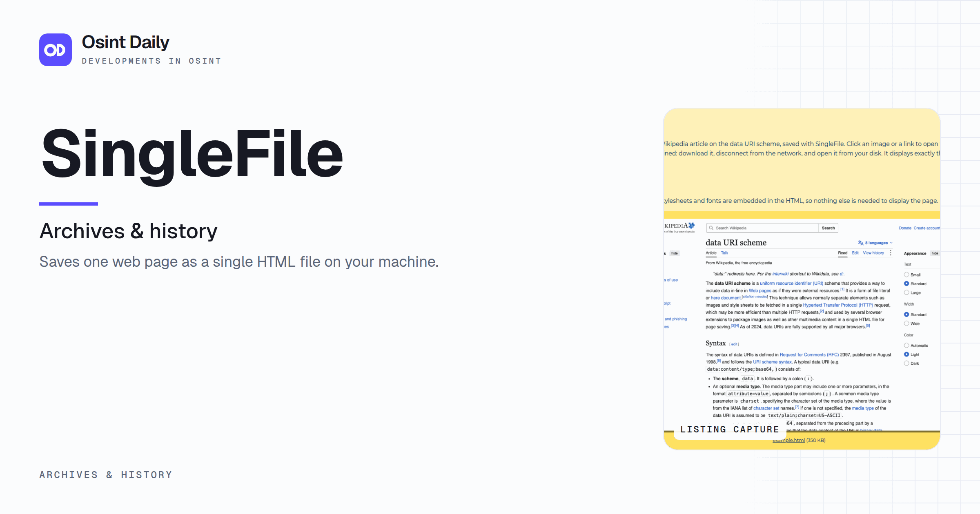Open the Hypertext Transfer Protocol (HTTP) link
Viewport: 980px width, 514px height.
coord(838,305)
